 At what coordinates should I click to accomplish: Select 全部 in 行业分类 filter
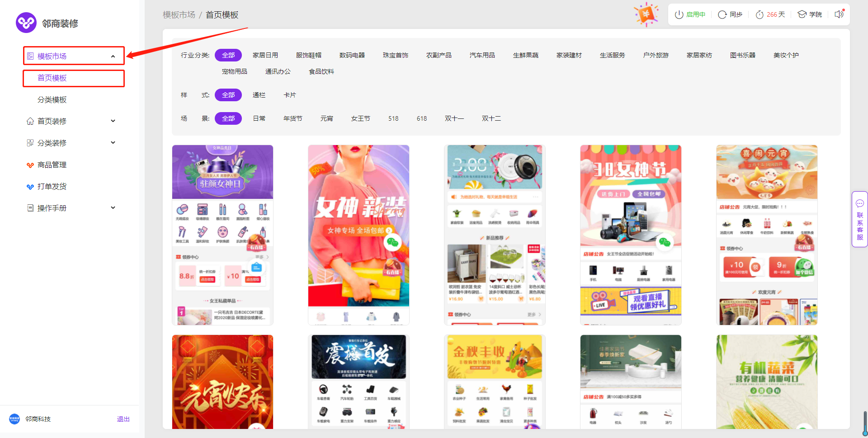click(x=228, y=55)
